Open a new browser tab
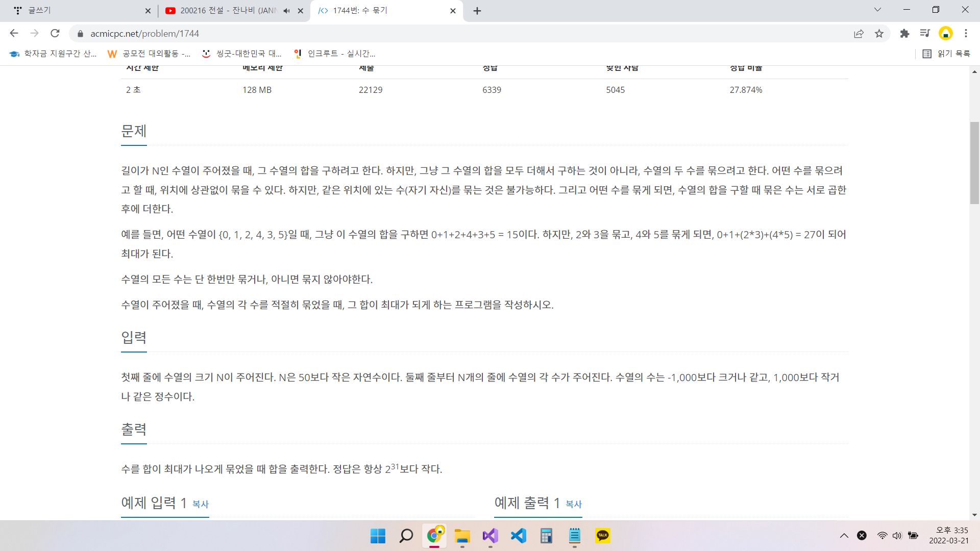The height and width of the screenshot is (551, 980). click(x=477, y=11)
